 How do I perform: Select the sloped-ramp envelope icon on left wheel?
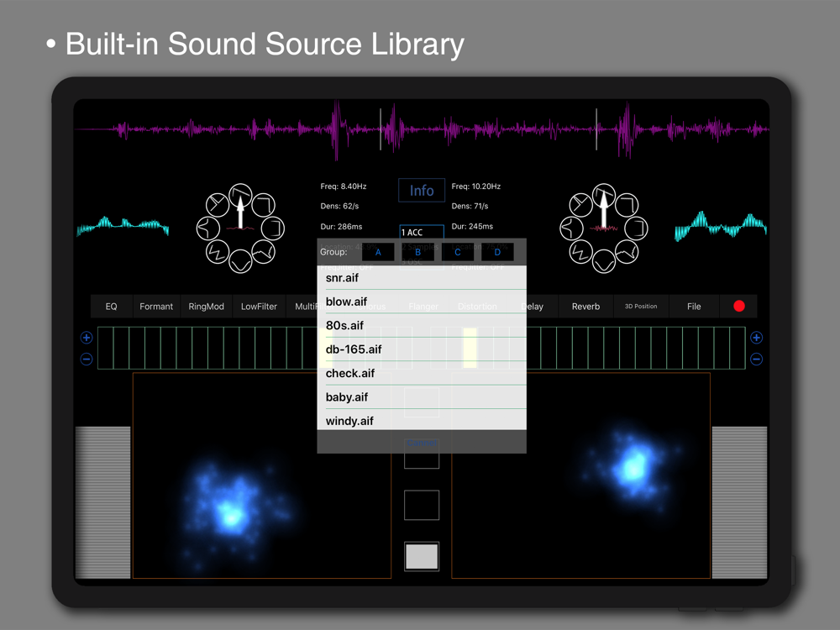click(x=240, y=193)
